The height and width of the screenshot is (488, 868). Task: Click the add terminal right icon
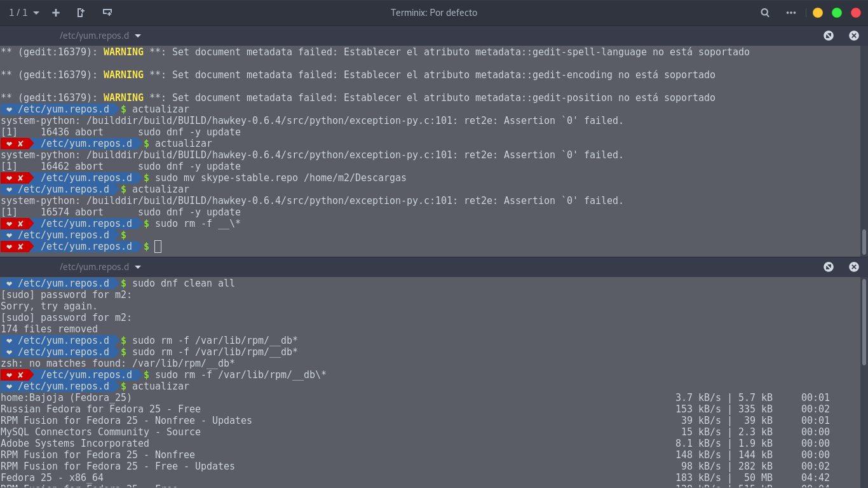(81, 13)
